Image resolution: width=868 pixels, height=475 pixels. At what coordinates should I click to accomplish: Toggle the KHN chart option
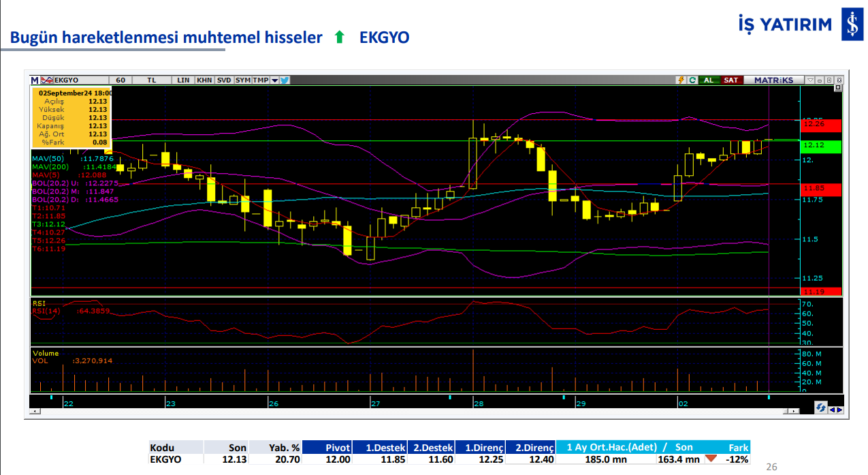(204, 80)
